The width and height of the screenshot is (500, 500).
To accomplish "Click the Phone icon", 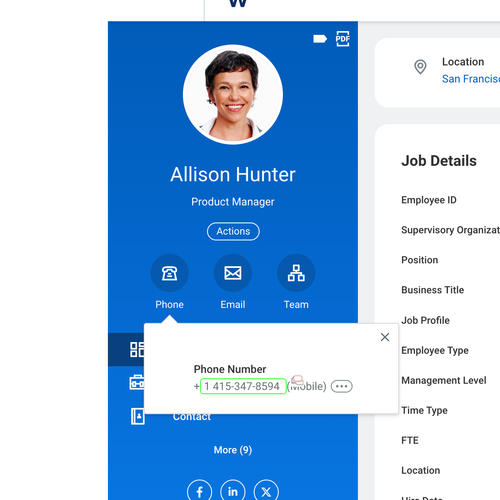I will coord(169,273).
